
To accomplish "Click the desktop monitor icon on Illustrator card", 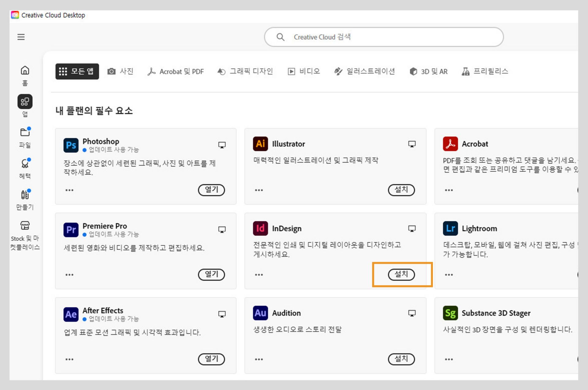I will (x=412, y=144).
